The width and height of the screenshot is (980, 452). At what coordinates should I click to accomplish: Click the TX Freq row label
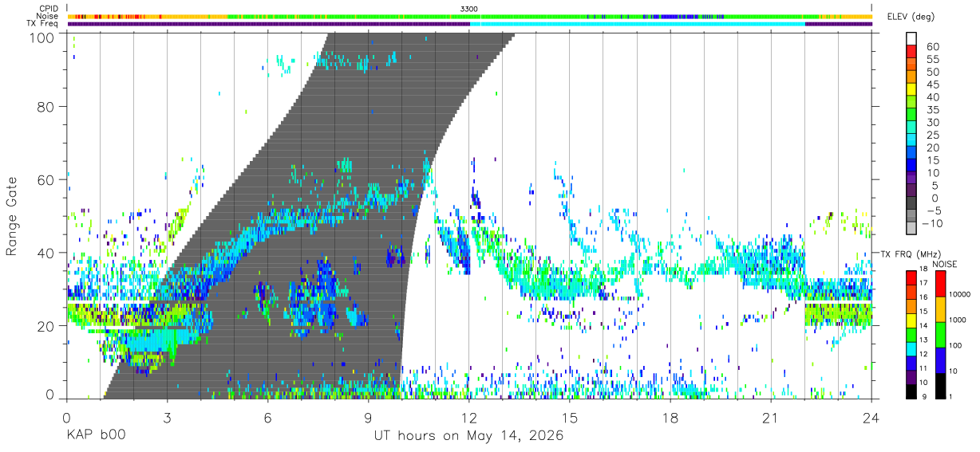click(42, 23)
